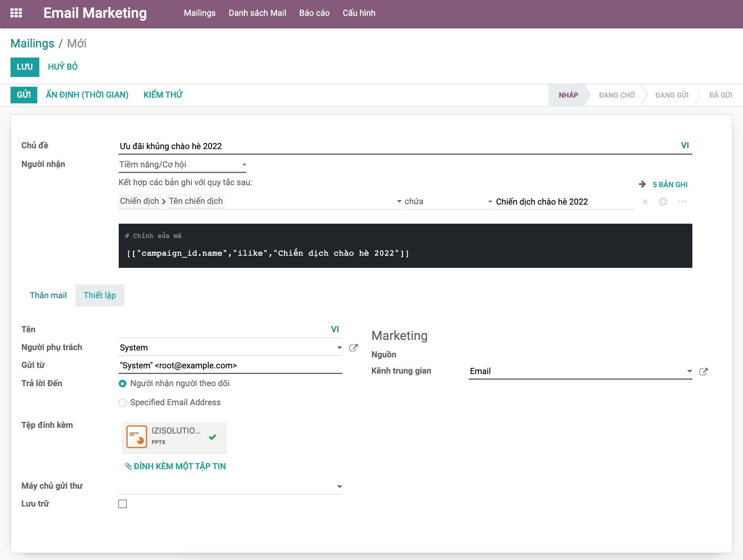Select the ĐANG GỬI status stage
The height and width of the screenshot is (560, 743).
(x=672, y=95)
